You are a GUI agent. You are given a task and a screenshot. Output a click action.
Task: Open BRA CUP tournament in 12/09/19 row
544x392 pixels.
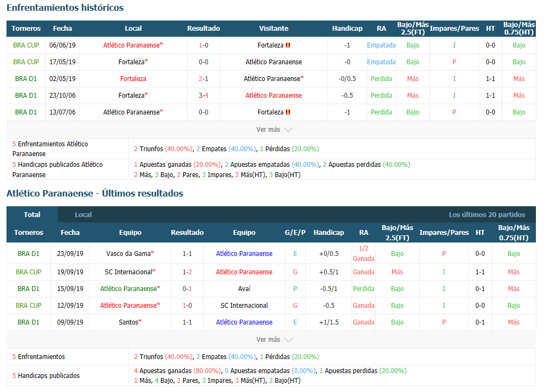29,305
